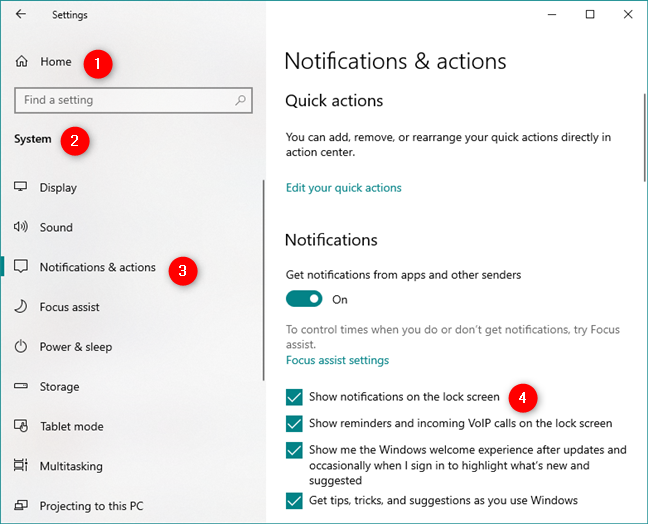
Task: Open Power & sleep via power icon
Action: 21,347
